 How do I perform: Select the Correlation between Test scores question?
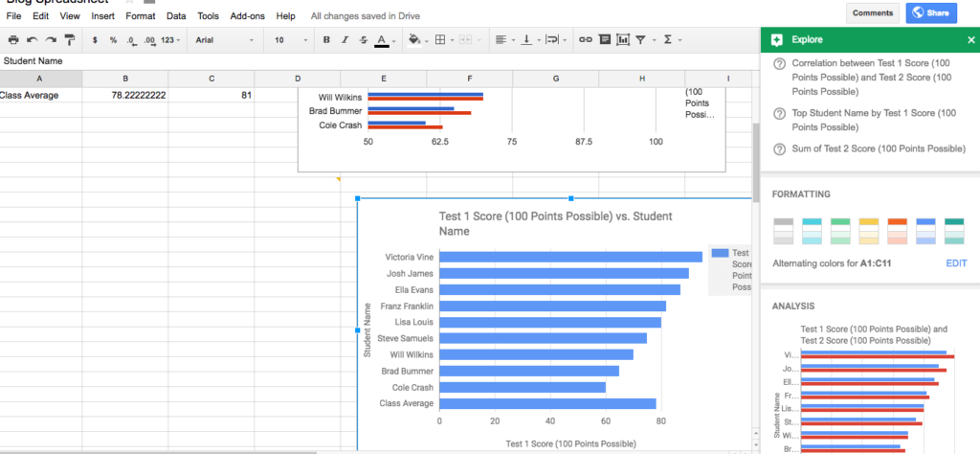(x=871, y=78)
